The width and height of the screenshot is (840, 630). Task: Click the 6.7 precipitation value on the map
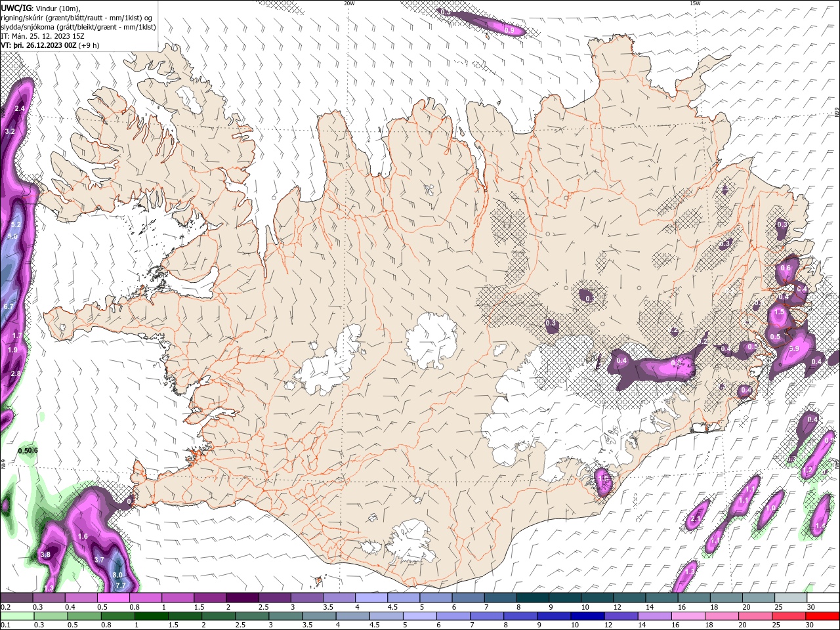pyautogui.click(x=9, y=306)
